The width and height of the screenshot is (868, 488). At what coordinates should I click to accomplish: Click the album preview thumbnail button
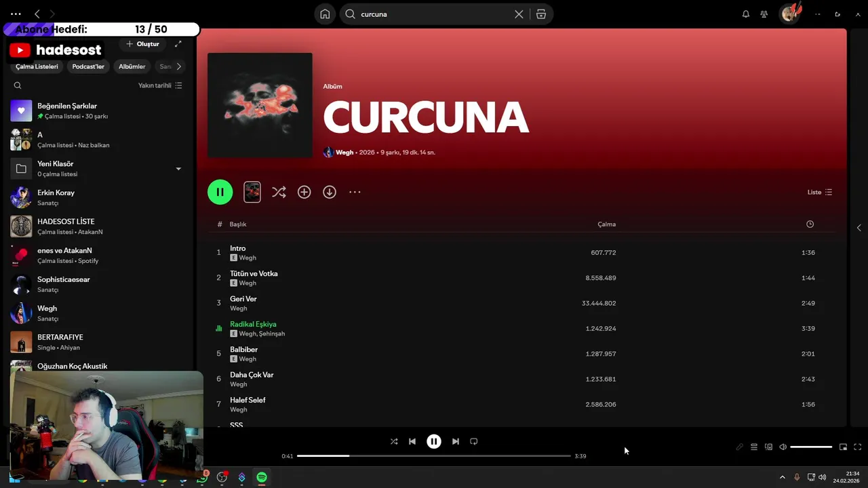(x=252, y=192)
